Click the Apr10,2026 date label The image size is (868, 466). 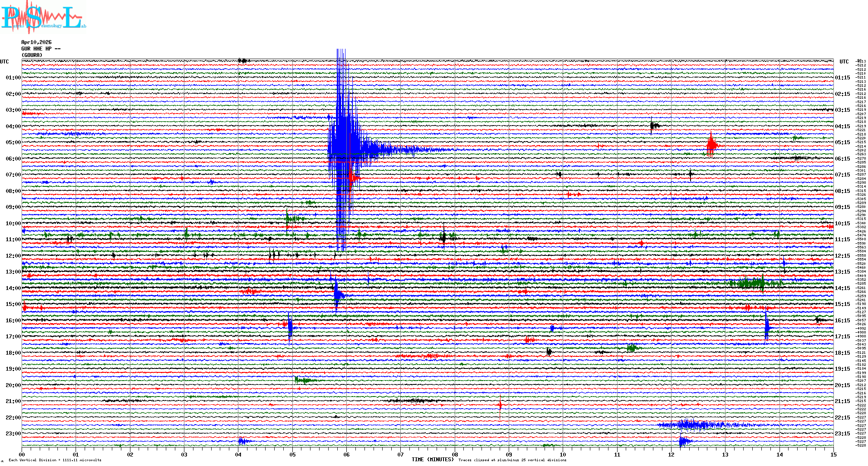[36, 42]
